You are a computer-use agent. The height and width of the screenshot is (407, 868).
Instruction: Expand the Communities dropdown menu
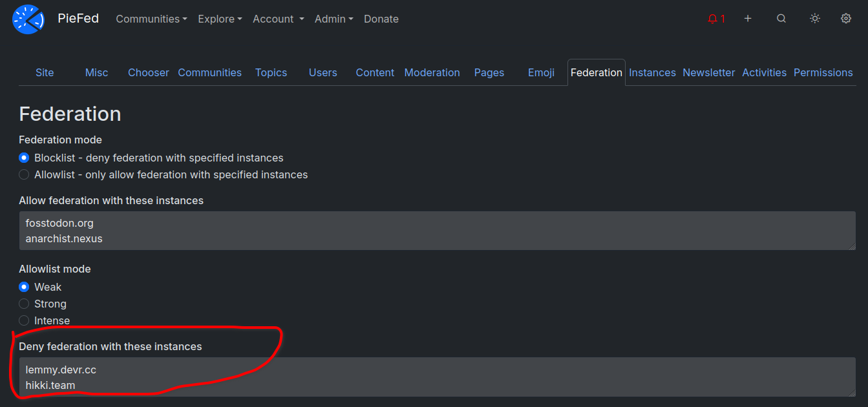[151, 19]
